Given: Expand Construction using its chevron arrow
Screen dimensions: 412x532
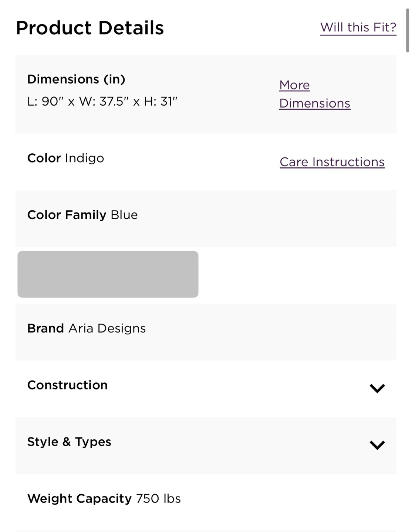Looking at the screenshot, I should pyautogui.click(x=377, y=388).
